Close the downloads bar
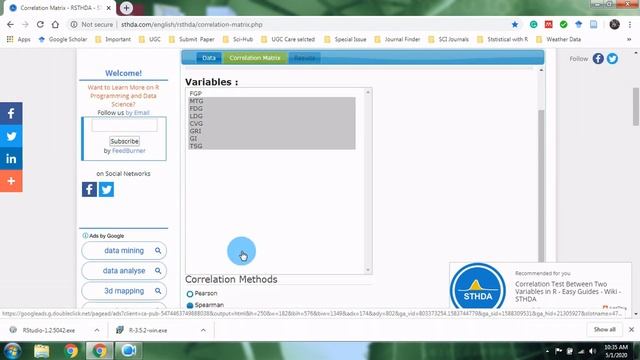 coord(631,329)
